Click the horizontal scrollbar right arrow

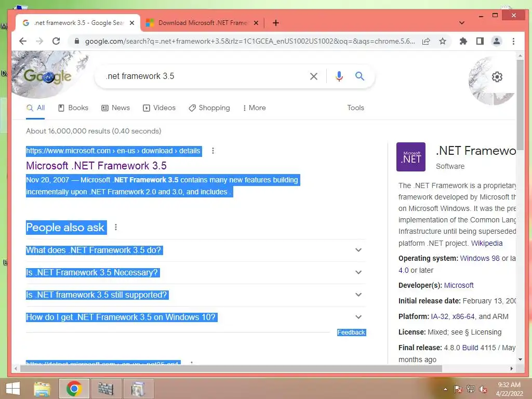(512, 368)
